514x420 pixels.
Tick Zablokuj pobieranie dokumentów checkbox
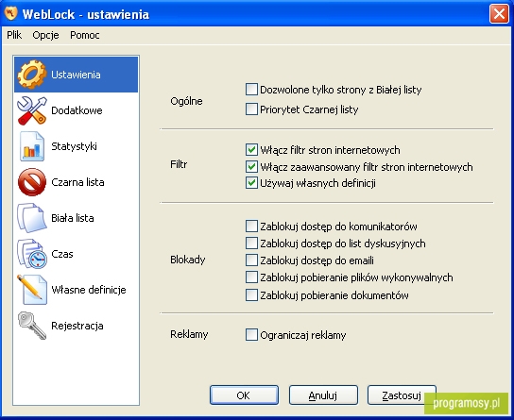click(251, 295)
